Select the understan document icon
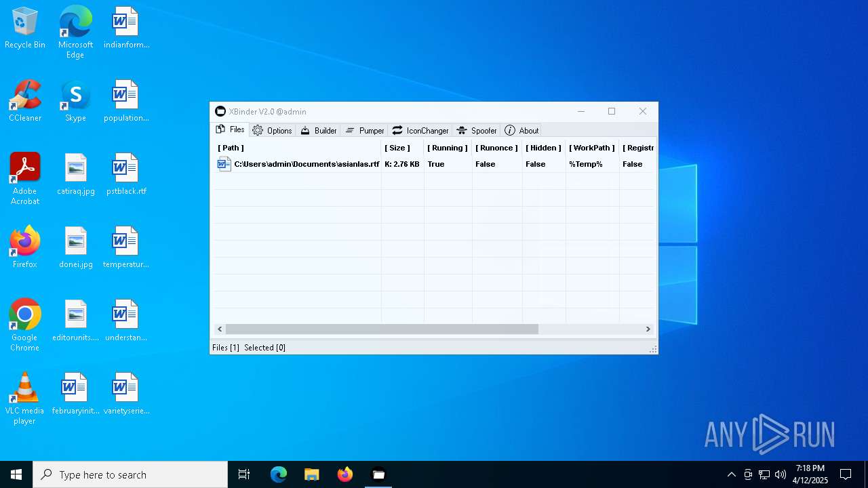Screen dimensions: 868x488 tap(126, 321)
